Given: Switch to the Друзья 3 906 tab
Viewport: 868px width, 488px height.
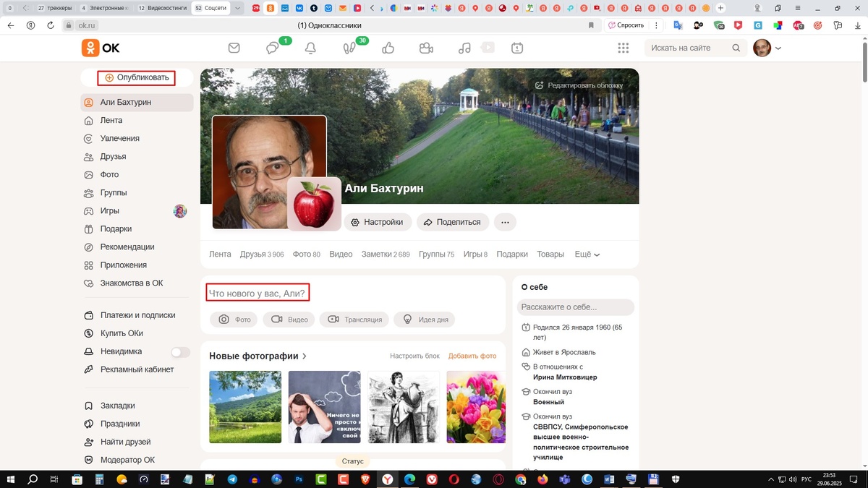Looking at the screenshot, I should (262, 254).
